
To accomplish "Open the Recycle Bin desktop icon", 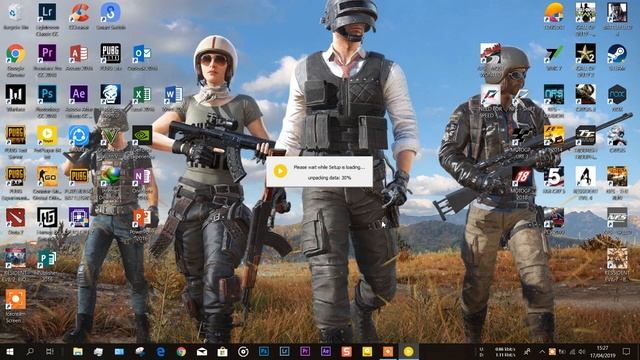I will (x=16, y=12).
